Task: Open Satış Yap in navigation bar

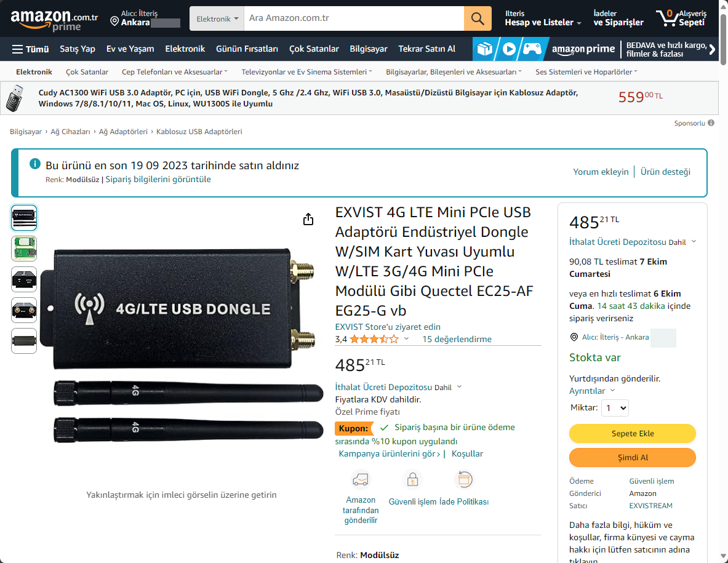Action: pos(78,49)
